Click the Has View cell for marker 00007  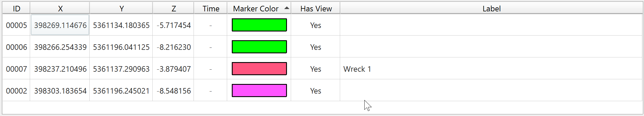coord(316,69)
